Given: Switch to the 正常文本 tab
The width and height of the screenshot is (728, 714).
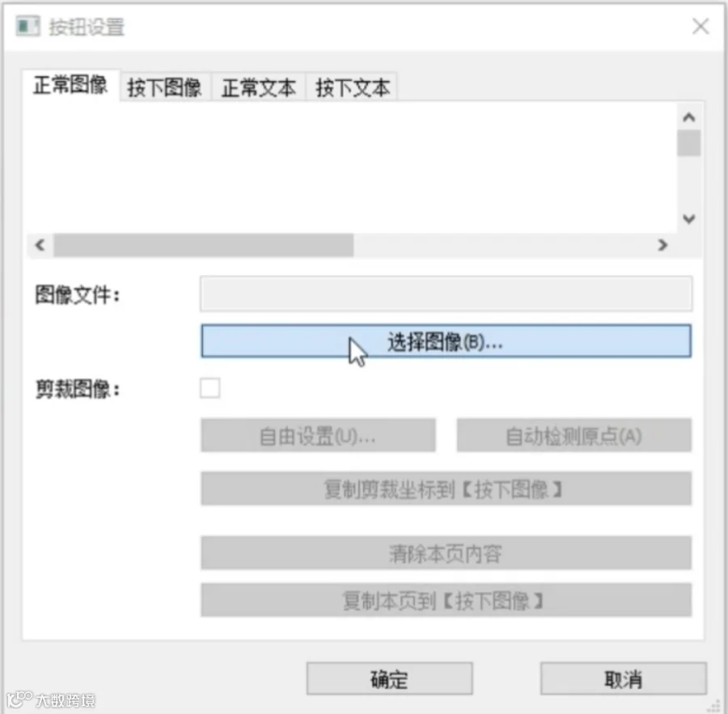Looking at the screenshot, I should tap(259, 87).
